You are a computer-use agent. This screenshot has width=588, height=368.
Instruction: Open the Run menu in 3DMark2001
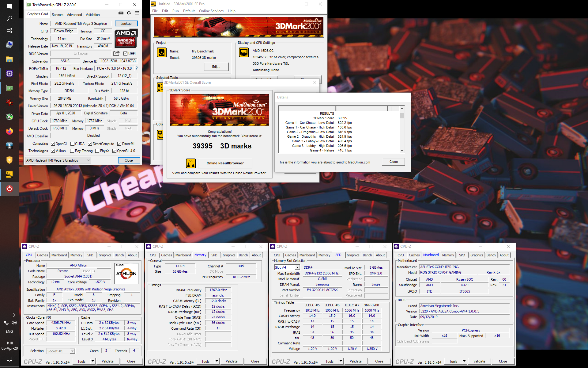pos(175,11)
